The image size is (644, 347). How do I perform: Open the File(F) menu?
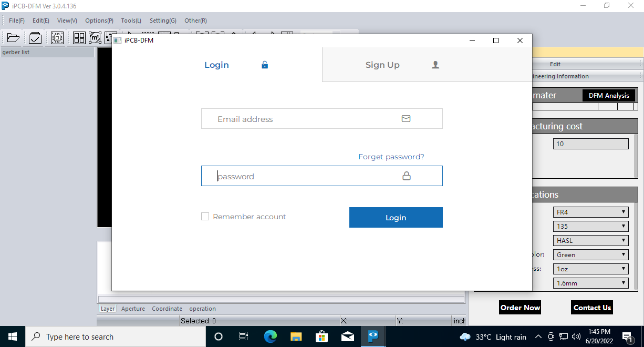(17, 21)
